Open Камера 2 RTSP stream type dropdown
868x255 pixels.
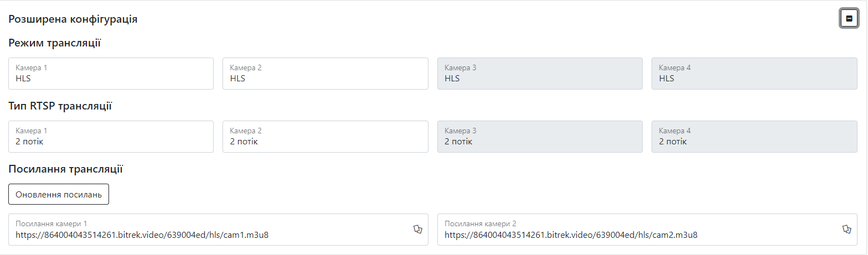pyautogui.click(x=325, y=137)
